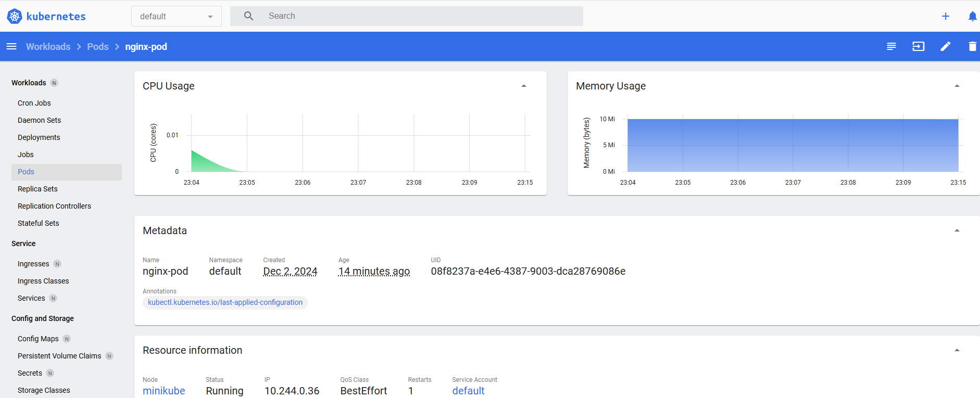Viewport: 980px width, 398px height.
Task: Open the notifications bell
Action: (x=972, y=16)
